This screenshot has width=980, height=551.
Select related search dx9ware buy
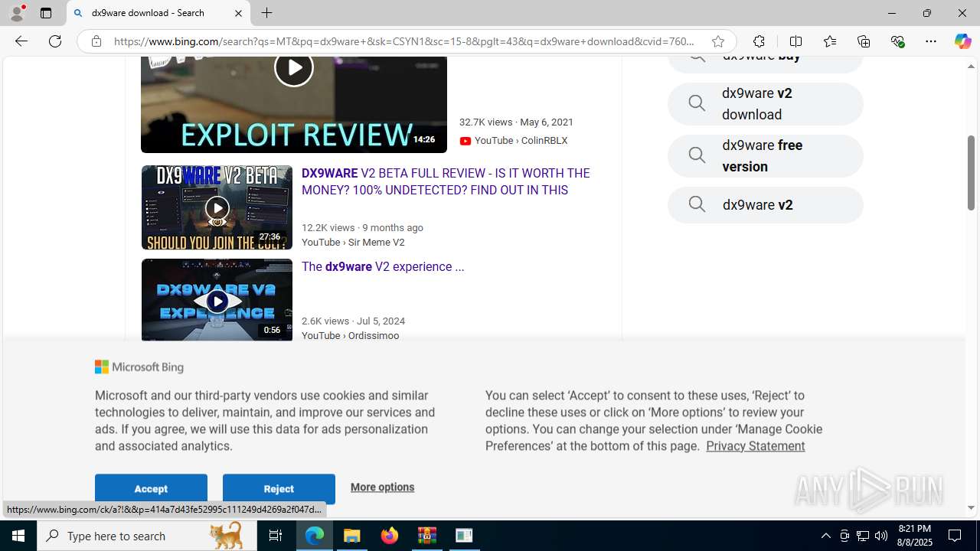[765, 63]
